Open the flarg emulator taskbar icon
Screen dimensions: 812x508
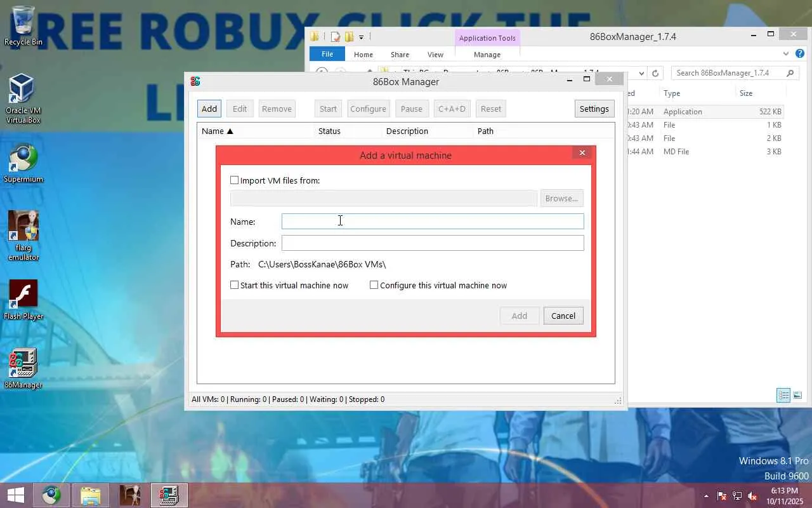coord(130,495)
